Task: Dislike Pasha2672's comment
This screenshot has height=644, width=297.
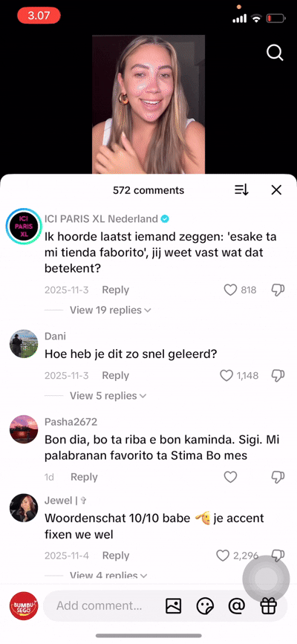Action: [x=278, y=477]
